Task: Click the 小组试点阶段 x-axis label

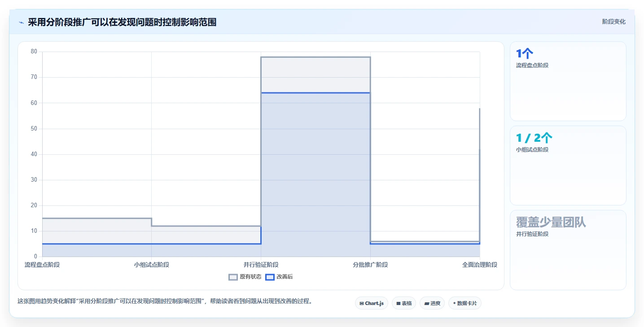Action: [151, 265]
